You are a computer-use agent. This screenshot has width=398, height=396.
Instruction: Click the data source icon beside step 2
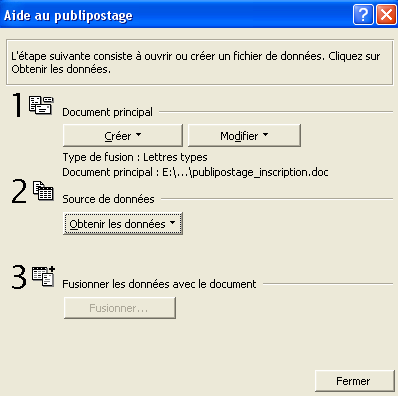43,191
